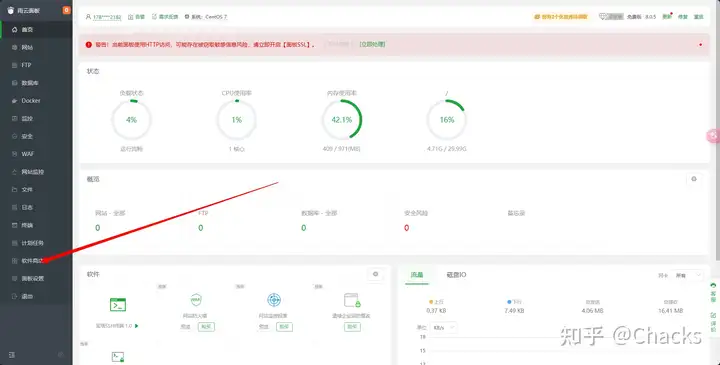Open the FTP section in the sidebar
The height and width of the screenshot is (365, 720).
[x=36, y=65]
